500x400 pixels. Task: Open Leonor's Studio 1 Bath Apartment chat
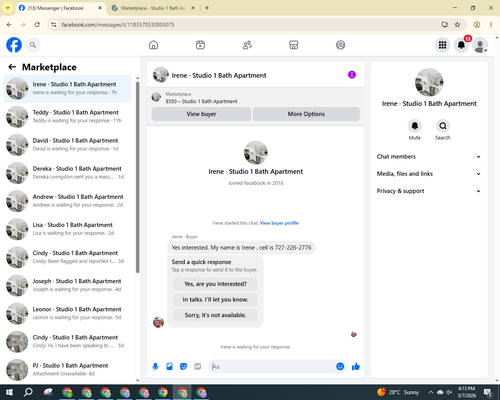click(x=67, y=313)
